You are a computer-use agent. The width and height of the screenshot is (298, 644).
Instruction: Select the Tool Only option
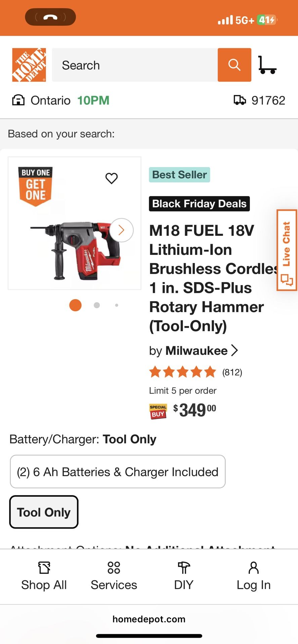tap(43, 512)
